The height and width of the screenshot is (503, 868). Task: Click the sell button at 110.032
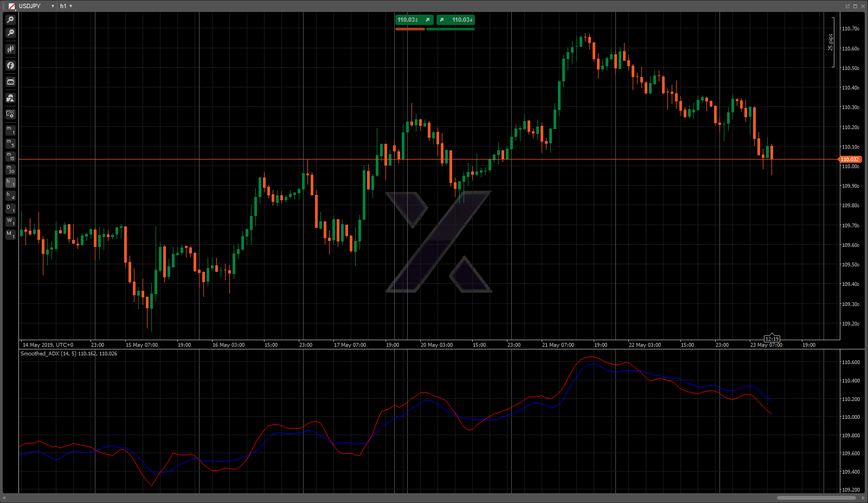tap(414, 20)
